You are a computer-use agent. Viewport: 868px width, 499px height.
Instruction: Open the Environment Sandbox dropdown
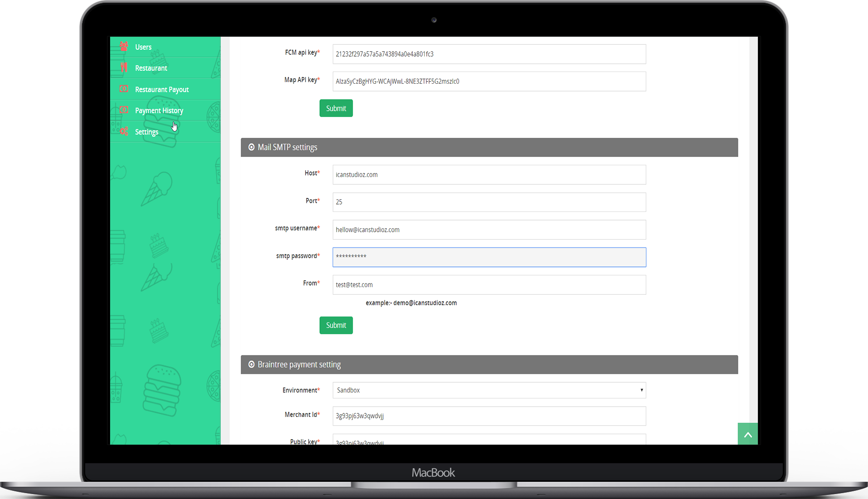pos(489,390)
